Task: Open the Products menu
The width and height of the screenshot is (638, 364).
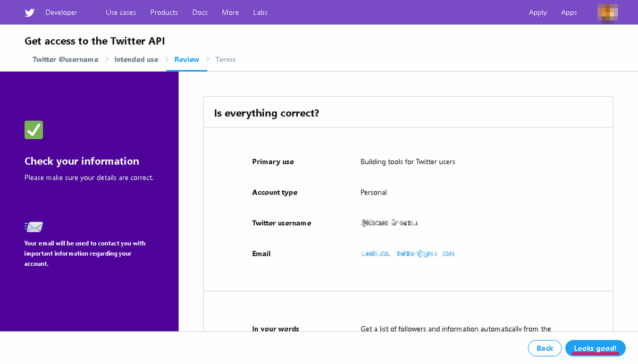Action: [x=164, y=13]
